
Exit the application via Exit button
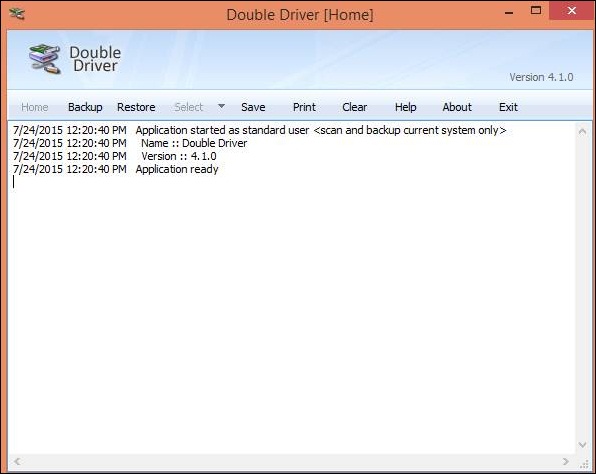click(x=508, y=107)
